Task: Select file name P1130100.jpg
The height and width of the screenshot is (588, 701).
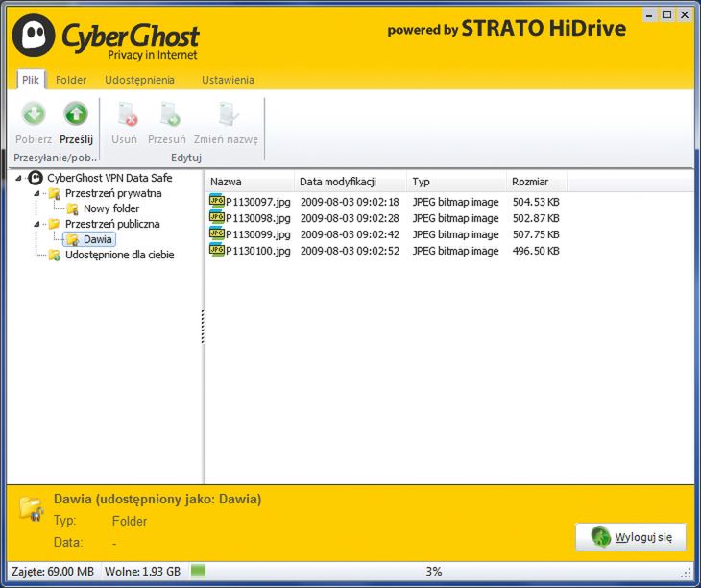Action: coord(258,251)
